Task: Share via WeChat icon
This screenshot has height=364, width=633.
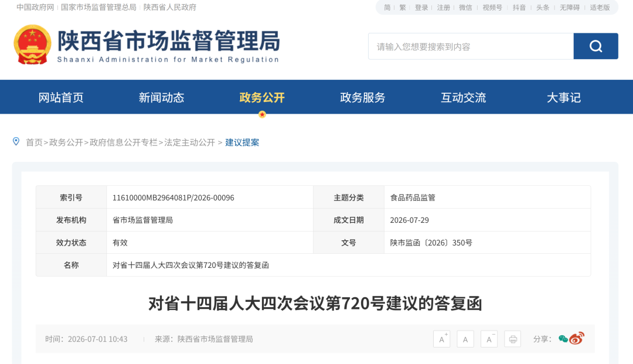Action: point(563,339)
